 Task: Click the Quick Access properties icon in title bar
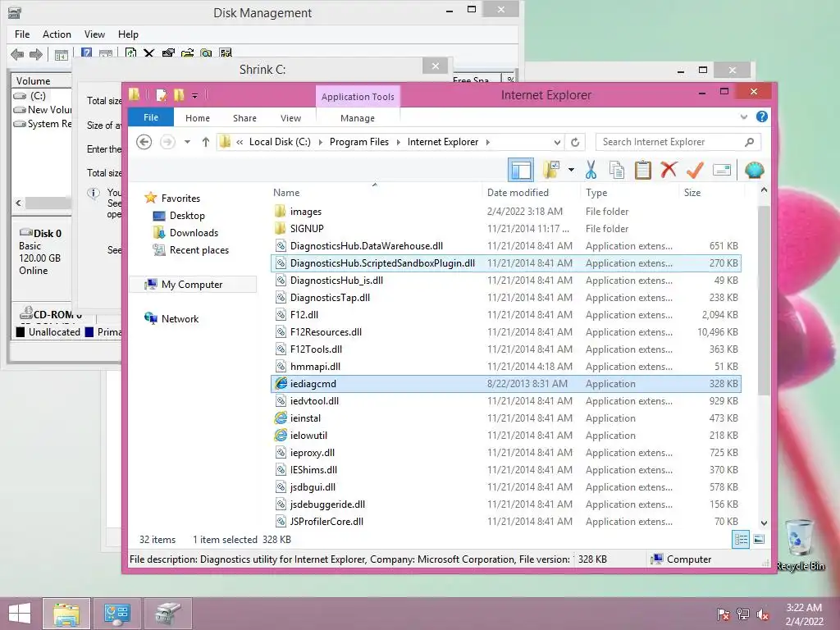pos(161,95)
